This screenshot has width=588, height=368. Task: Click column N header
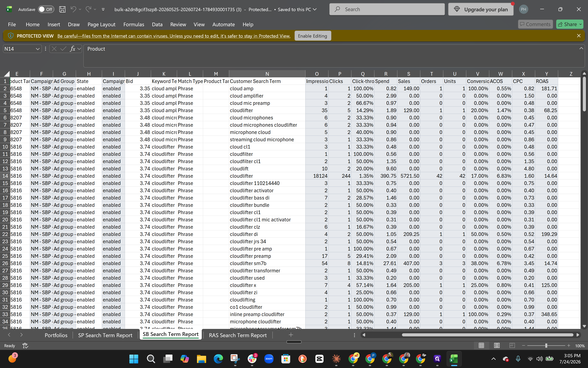(x=267, y=74)
